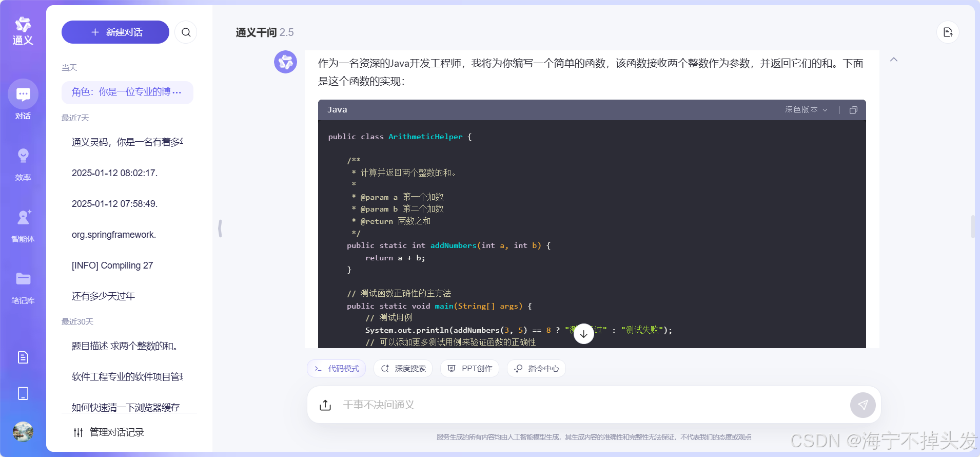Open the 智能体 agents section
The height and width of the screenshot is (457, 980).
pyautogui.click(x=23, y=226)
